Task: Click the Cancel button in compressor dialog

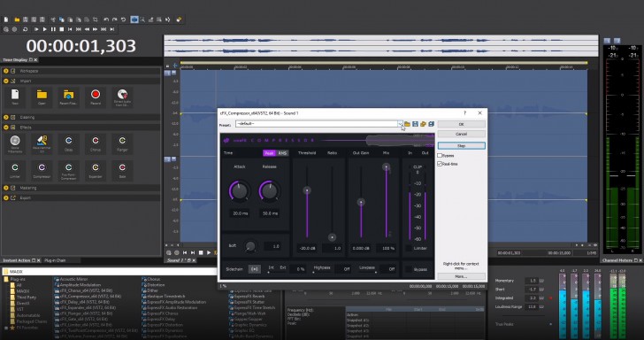Action: [461, 134]
